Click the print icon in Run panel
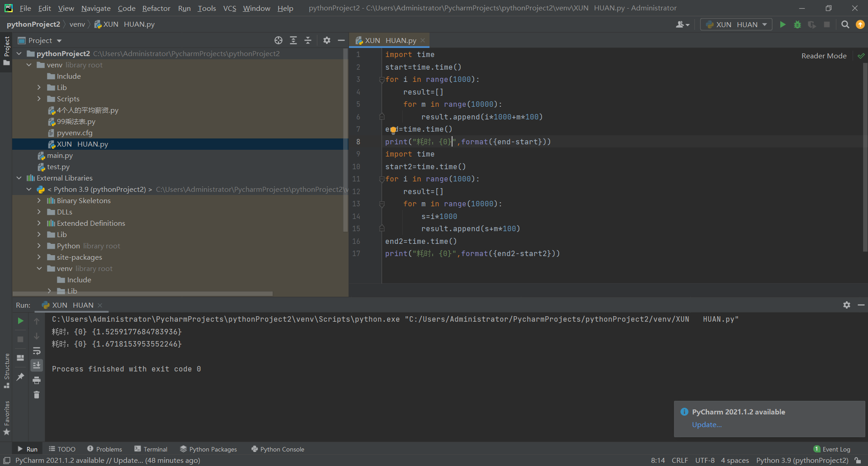 pyautogui.click(x=37, y=380)
